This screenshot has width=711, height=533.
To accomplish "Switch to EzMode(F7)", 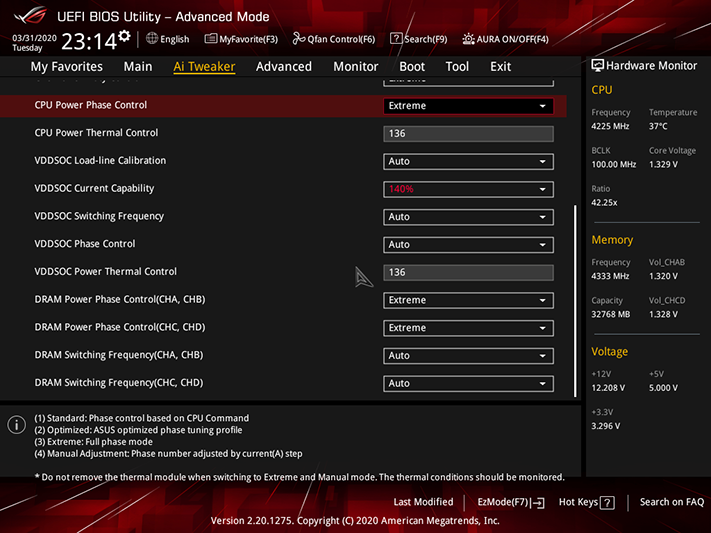I will [x=511, y=502].
